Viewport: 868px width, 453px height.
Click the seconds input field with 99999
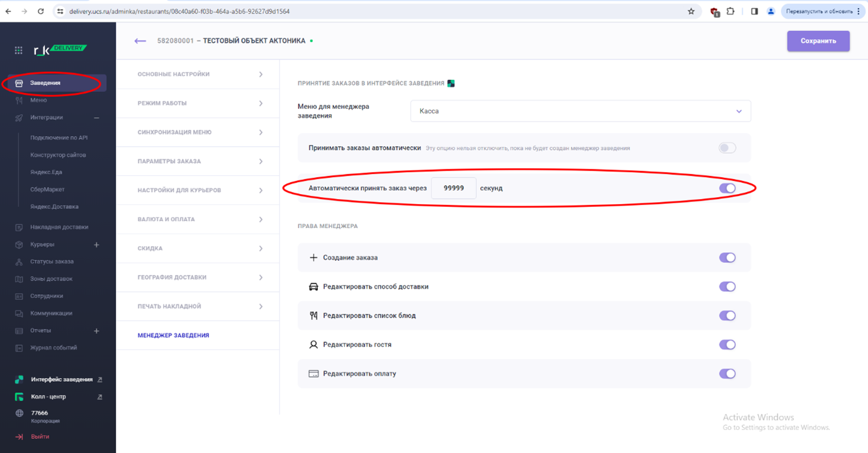(x=453, y=188)
